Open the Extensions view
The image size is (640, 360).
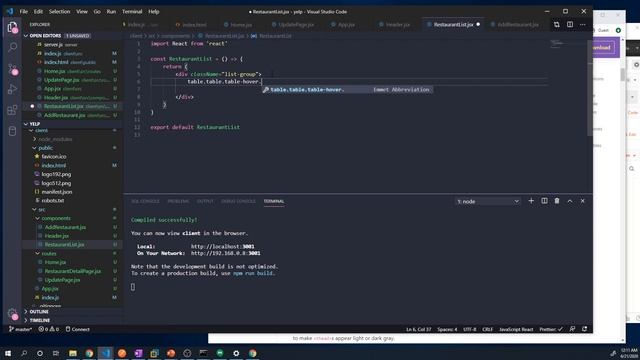pos(12,110)
